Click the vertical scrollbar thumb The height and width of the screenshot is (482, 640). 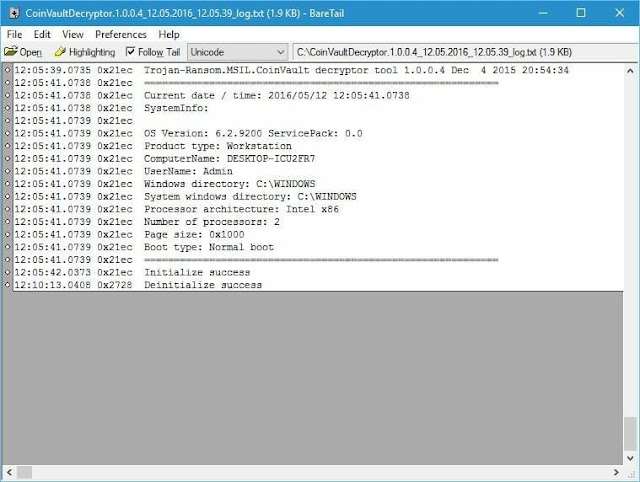pos(630,434)
